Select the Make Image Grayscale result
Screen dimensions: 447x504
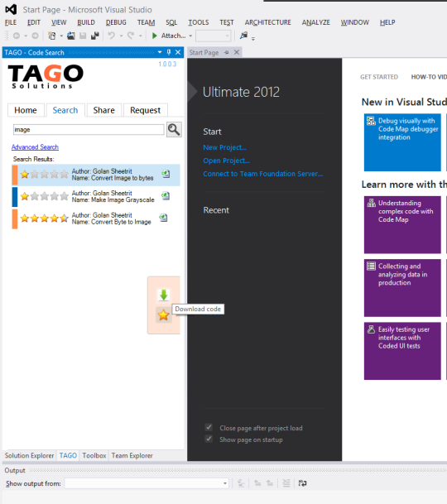[x=96, y=197]
